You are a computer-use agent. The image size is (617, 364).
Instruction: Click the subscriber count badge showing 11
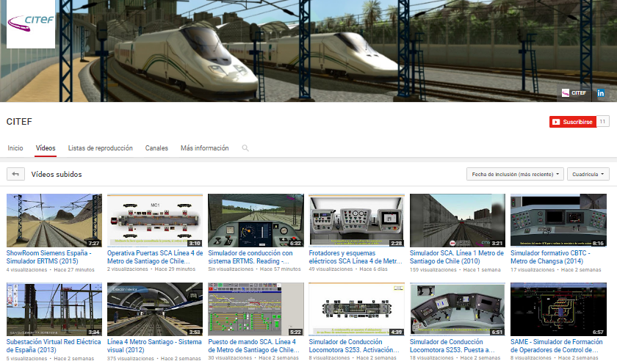click(603, 122)
